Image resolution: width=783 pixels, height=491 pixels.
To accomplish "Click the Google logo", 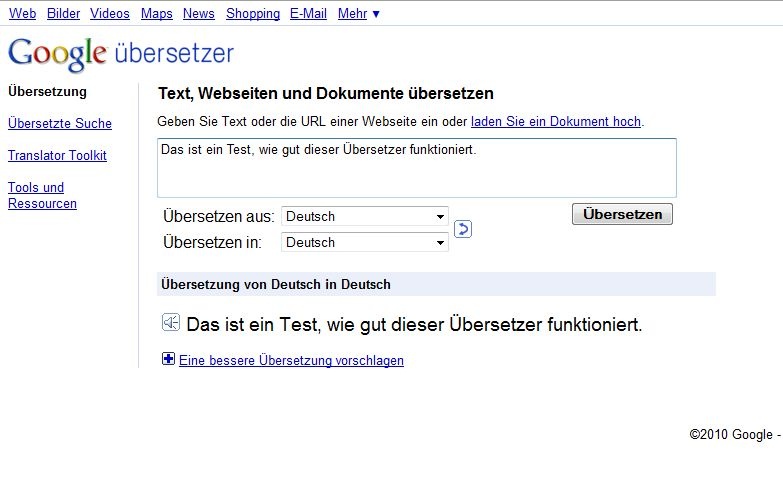I will click(57, 54).
